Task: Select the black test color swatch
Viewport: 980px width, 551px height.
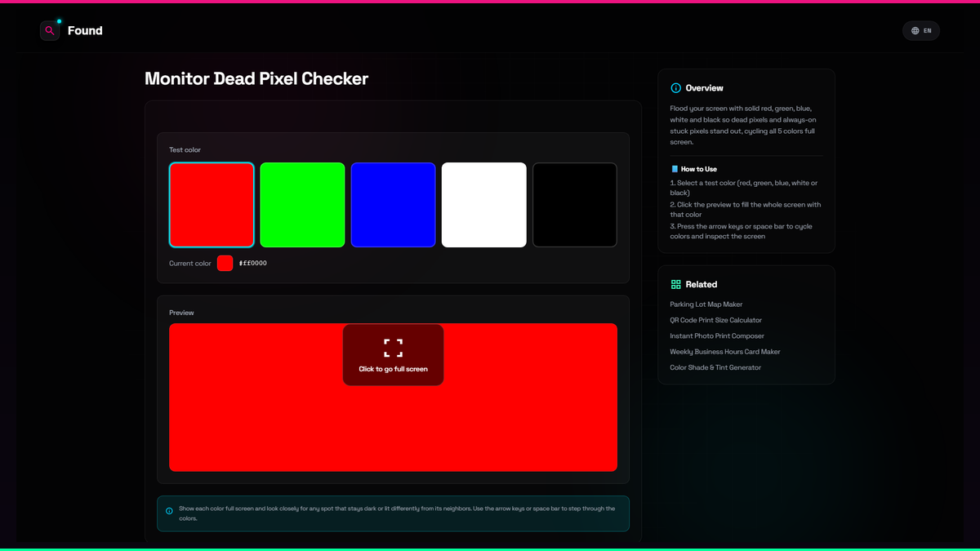Action: point(575,205)
